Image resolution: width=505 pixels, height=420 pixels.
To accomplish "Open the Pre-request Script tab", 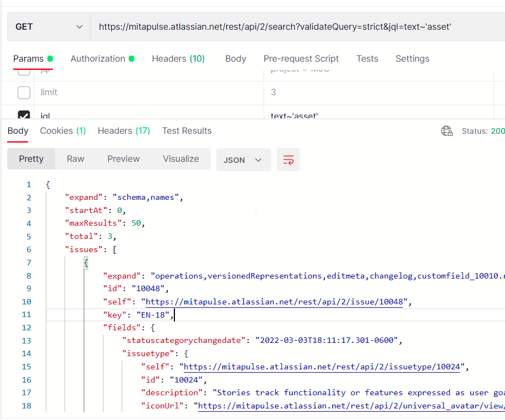I will 301,58.
